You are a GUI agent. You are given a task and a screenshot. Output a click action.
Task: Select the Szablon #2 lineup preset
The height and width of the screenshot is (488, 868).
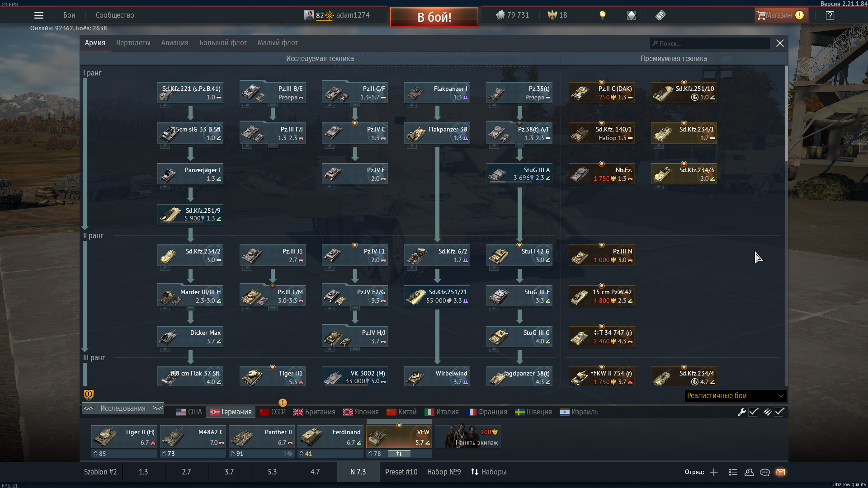100,472
